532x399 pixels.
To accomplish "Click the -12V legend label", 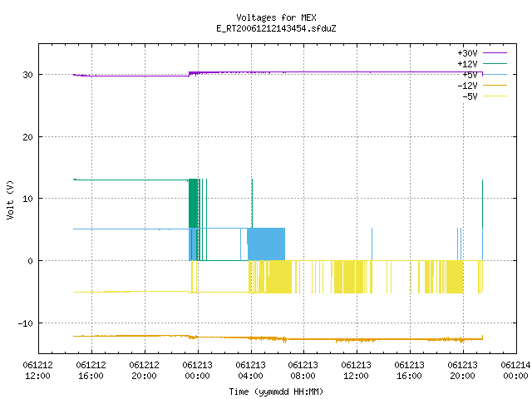I will coord(467,86).
